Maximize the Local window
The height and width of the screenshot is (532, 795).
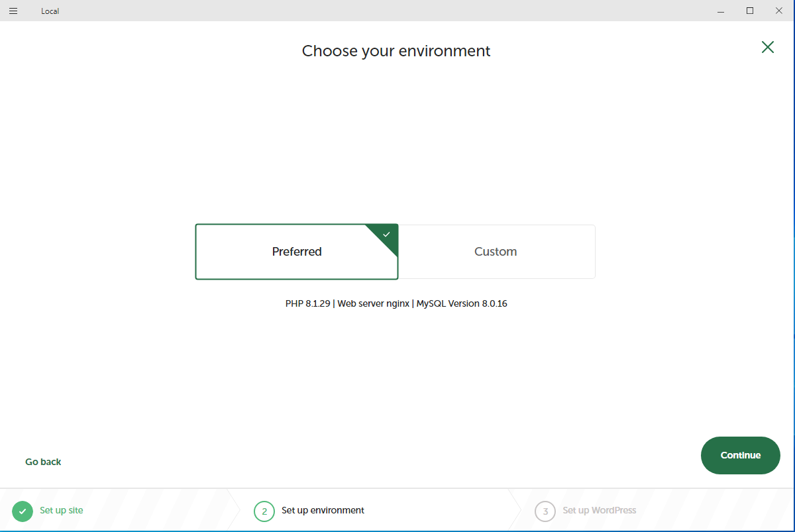(750, 11)
